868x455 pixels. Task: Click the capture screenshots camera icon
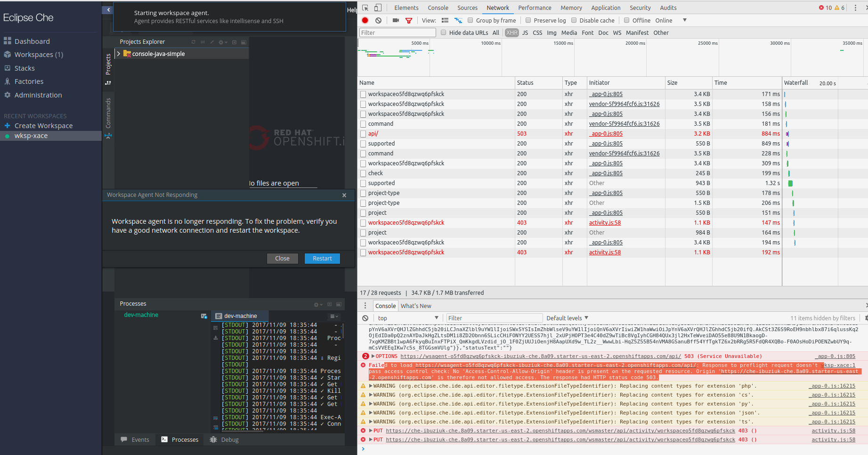395,20
